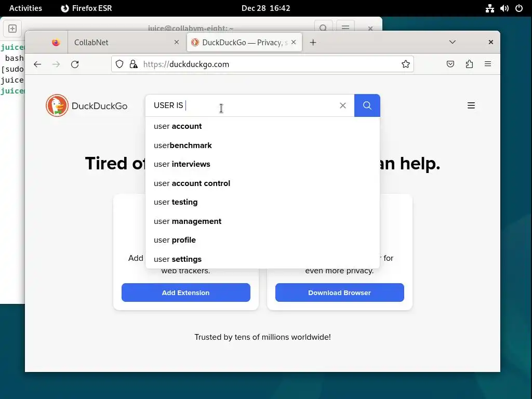Open the Firefox ESR app menu
This screenshot has height=399, width=532.
(87, 8)
